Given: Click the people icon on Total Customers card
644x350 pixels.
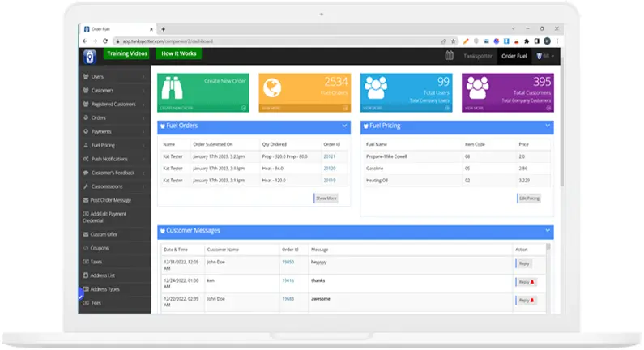Looking at the screenshot, I should tap(477, 87).
